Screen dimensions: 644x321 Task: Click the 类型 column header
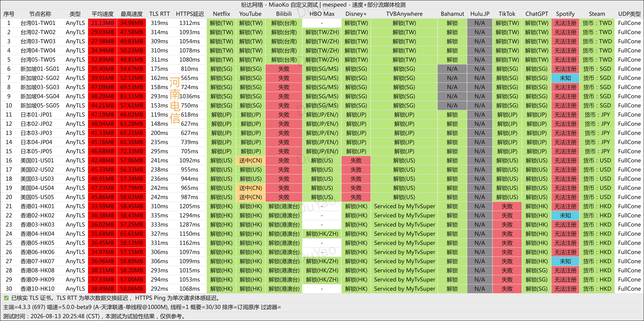(x=75, y=14)
